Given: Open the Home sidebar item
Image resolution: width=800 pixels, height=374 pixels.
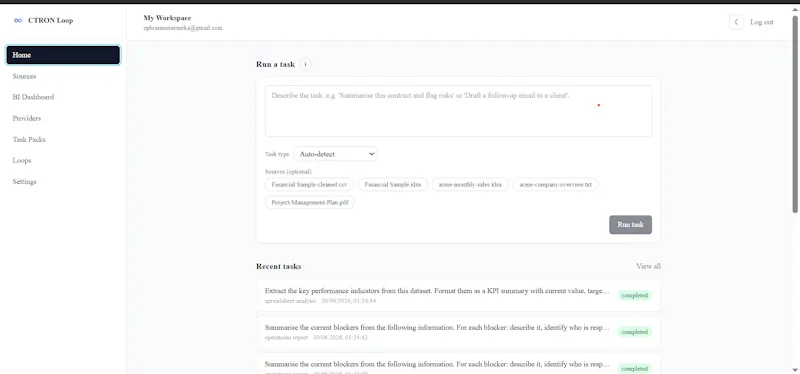Looking at the screenshot, I should (63, 55).
